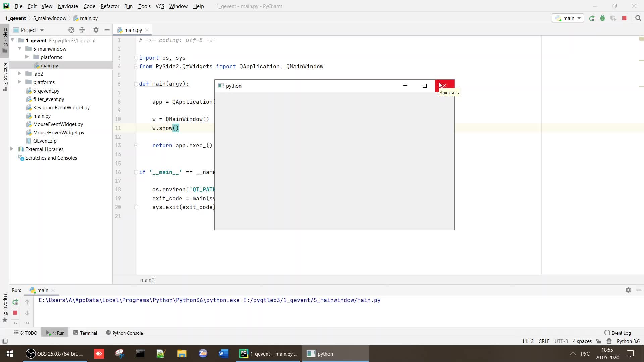Show hidden system tray icons chevron
644x362 pixels.
click(573, 354)
